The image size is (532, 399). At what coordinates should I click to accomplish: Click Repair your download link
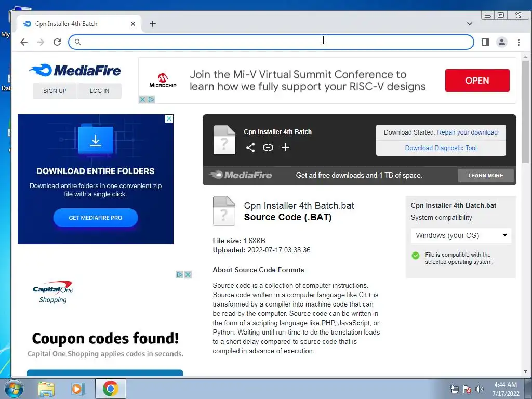[x=467, y=132]
